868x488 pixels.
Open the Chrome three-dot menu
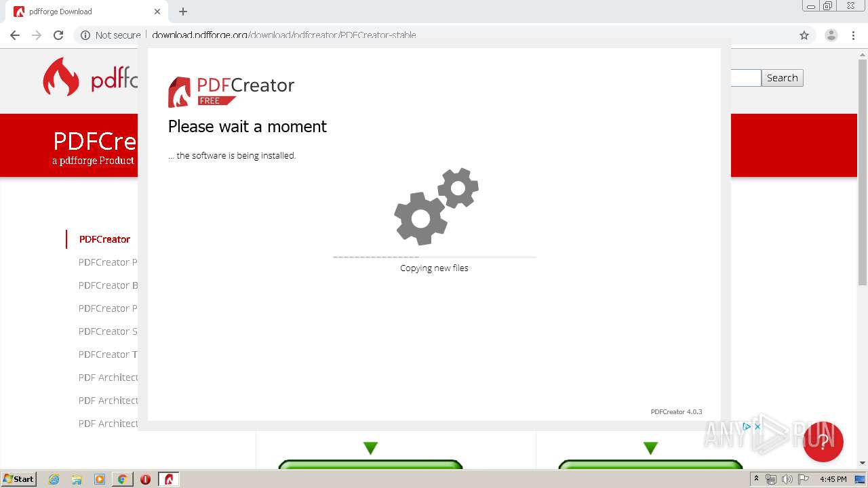853,35
